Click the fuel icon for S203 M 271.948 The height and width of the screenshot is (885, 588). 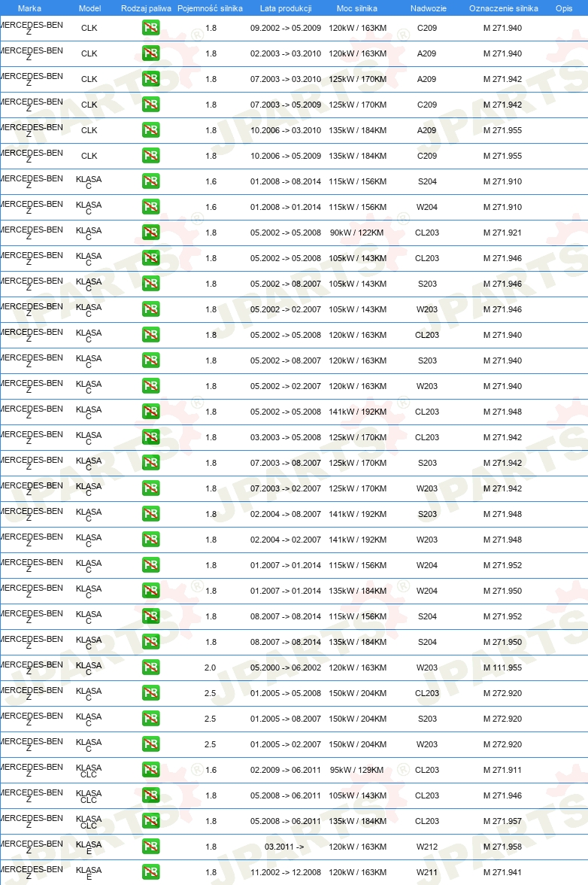click(150, 513)
